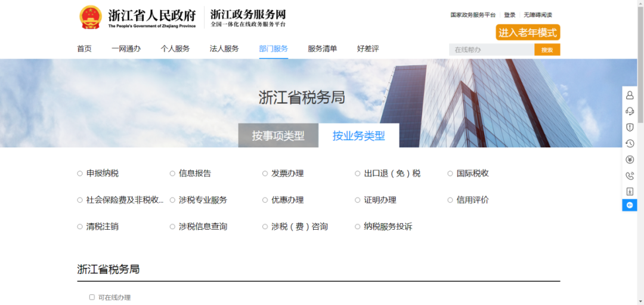Open 服务清单 navigation item
Screen dimensions: 644x305
[x=323, y=49]
